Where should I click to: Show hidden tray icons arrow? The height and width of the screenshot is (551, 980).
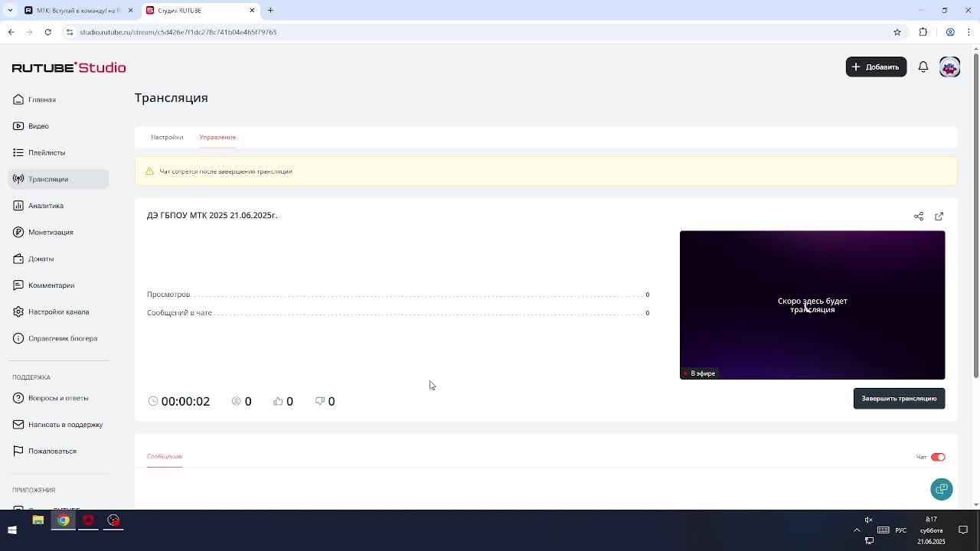[x=857, y=530]
